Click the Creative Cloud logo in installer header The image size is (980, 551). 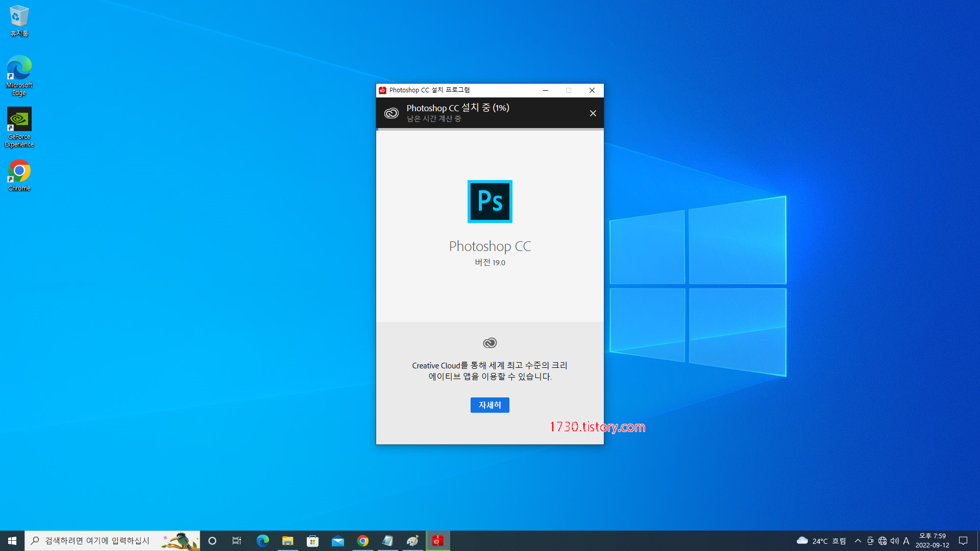(391, 113)
